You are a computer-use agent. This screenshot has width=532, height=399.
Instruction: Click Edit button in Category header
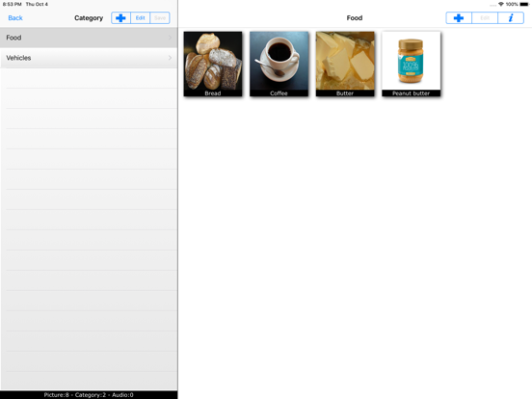click(x=140, y=18)
